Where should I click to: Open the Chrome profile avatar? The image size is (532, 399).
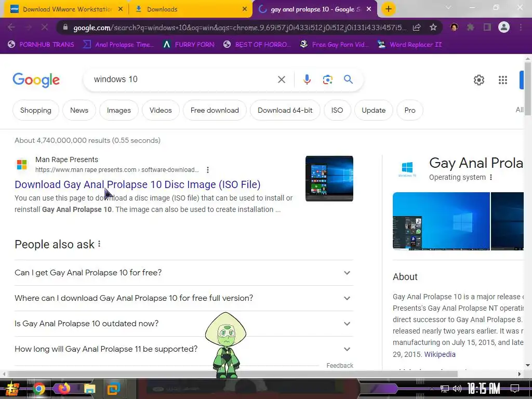(x=504, y=27)
